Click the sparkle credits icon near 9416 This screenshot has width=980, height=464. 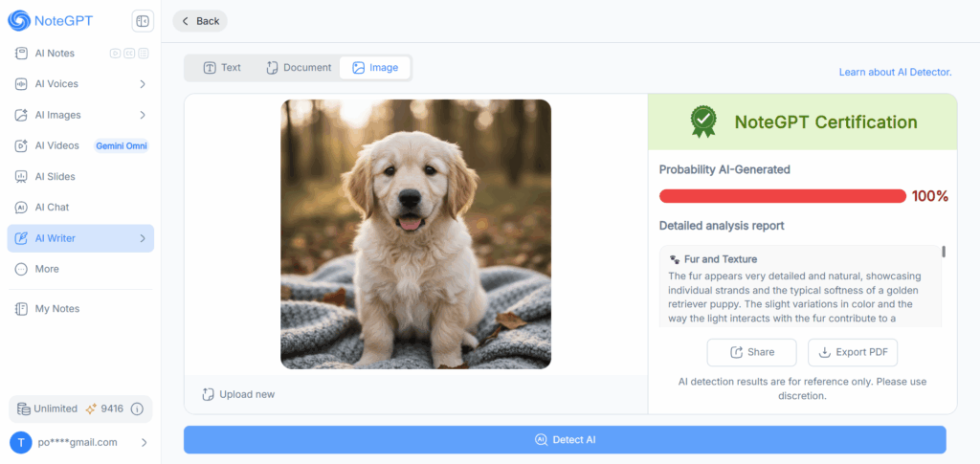click(91, 409)
